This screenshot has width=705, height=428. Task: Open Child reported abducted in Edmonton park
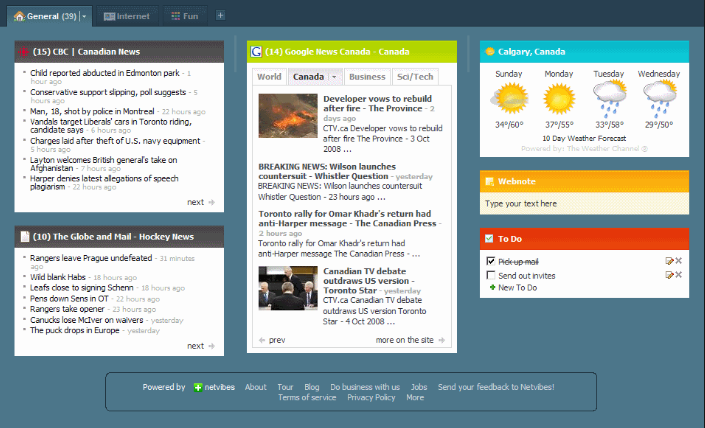click(x=105, y=73)
